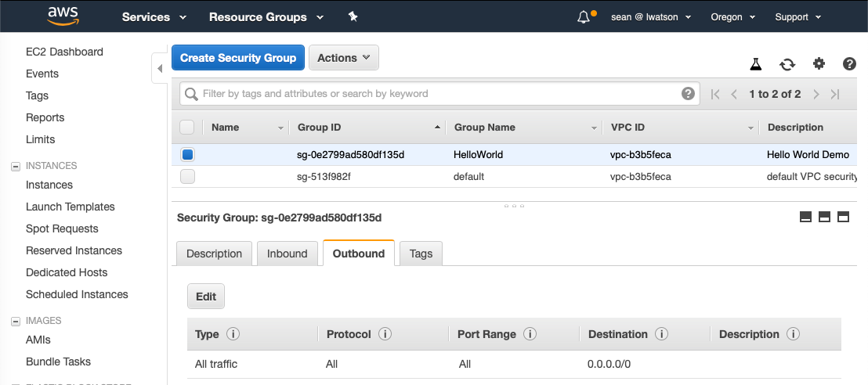Click the Create Security Group button
This screenshot has width=868, height=385.
238,58
